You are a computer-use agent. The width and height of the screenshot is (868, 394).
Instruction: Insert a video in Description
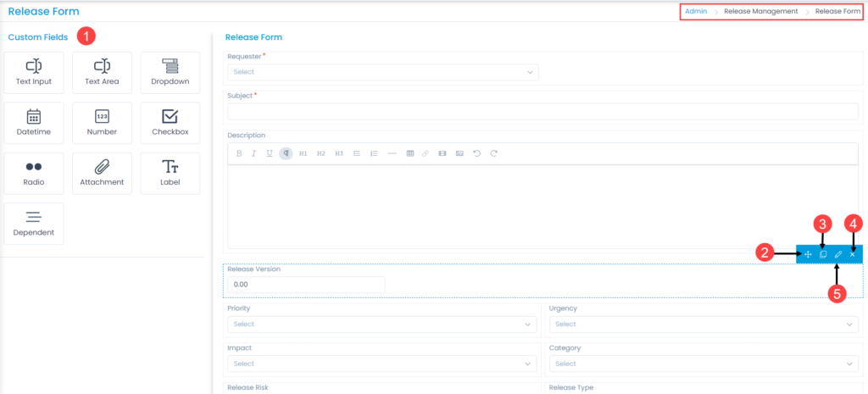click(x=442, y=153)
